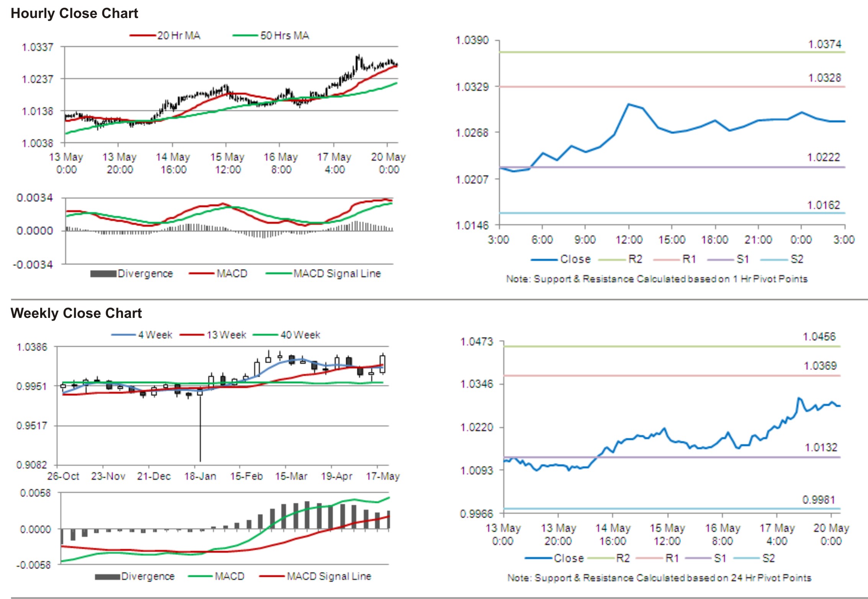Click the "Hourly Close Chart" heading
Screen dimensions: 868x599
(74, 13)
